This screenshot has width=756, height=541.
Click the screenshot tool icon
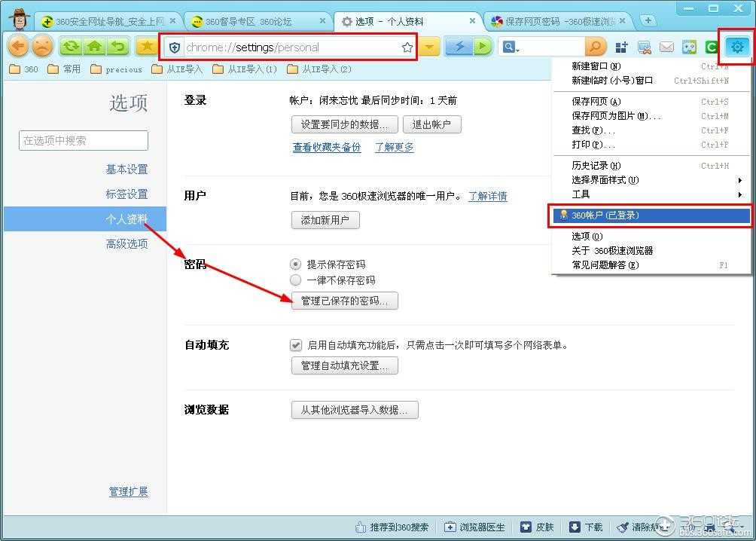pos(644,47)
